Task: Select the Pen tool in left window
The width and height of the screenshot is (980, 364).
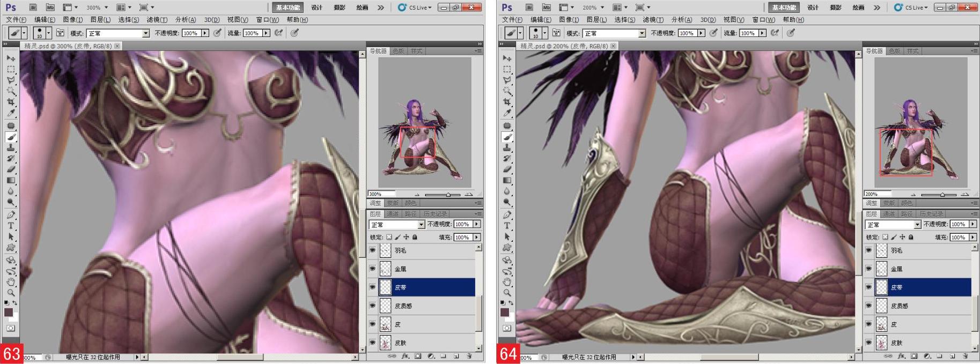Action: 11,214
